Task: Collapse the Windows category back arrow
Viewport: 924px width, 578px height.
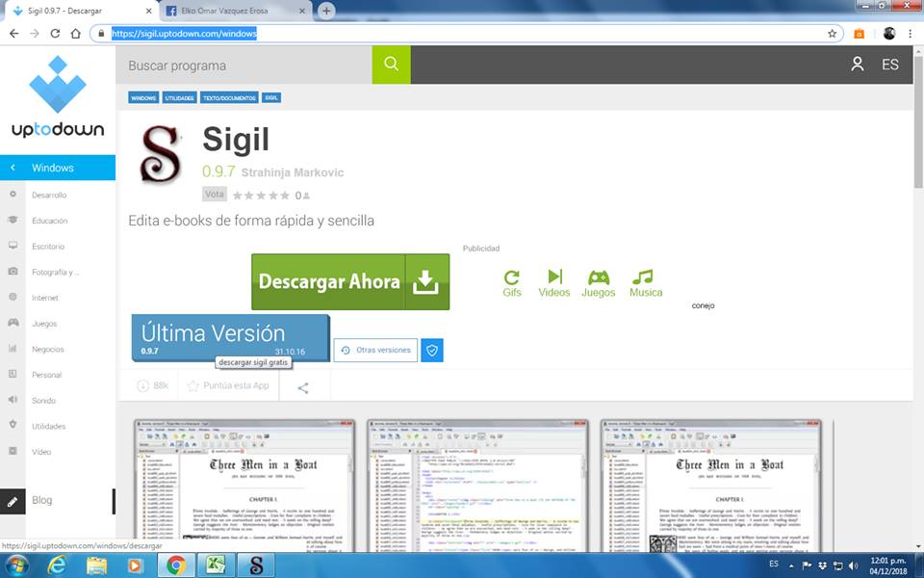Action: click(13, 168)
